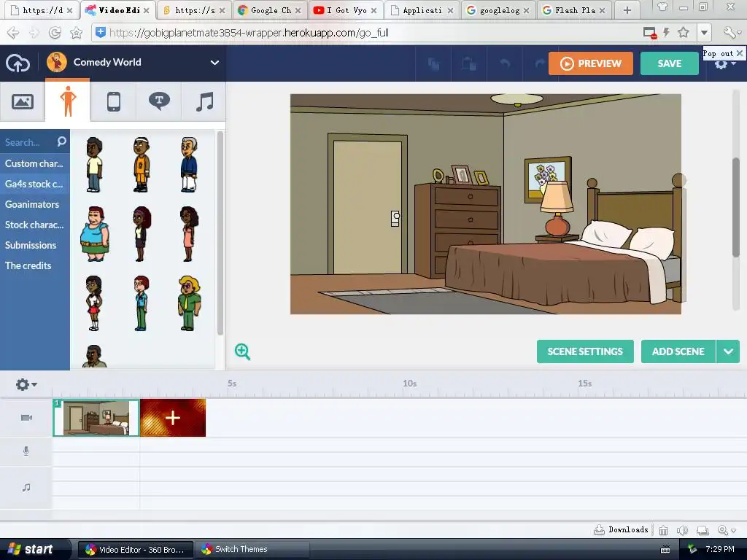Pick the gray-haired man in blue jacket
Viewport: 747px width, 560px height.
click(x=189, y=165)
